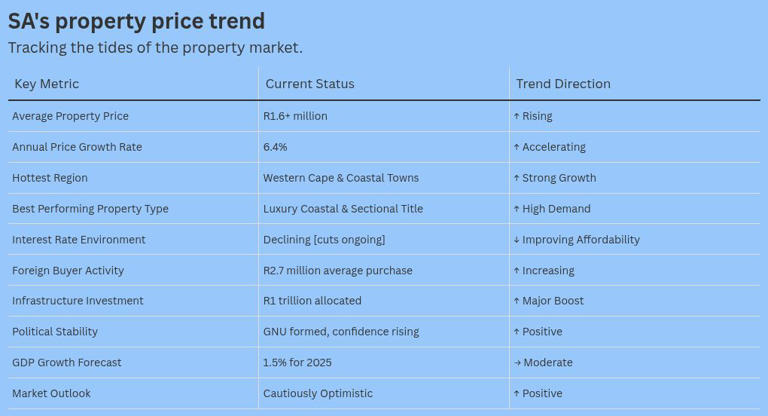
Task: Click the up arrow beside Major Boost
Action: coord(516,301)
